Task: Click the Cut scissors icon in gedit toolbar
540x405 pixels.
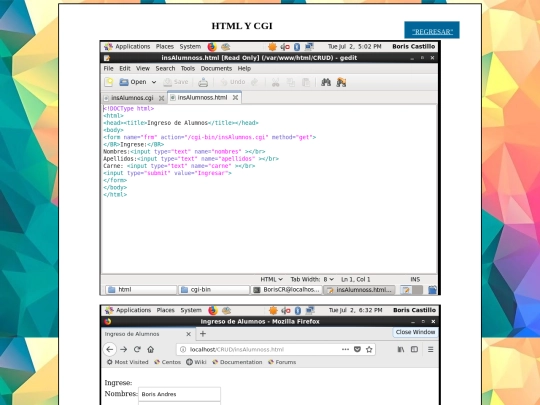Action: (x=276, y=82)
